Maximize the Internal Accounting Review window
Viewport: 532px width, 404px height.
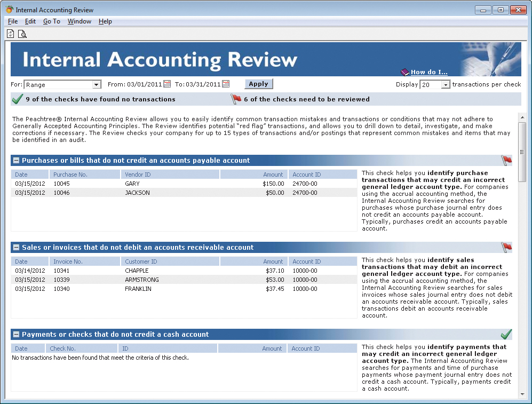(x=501, y=10)
